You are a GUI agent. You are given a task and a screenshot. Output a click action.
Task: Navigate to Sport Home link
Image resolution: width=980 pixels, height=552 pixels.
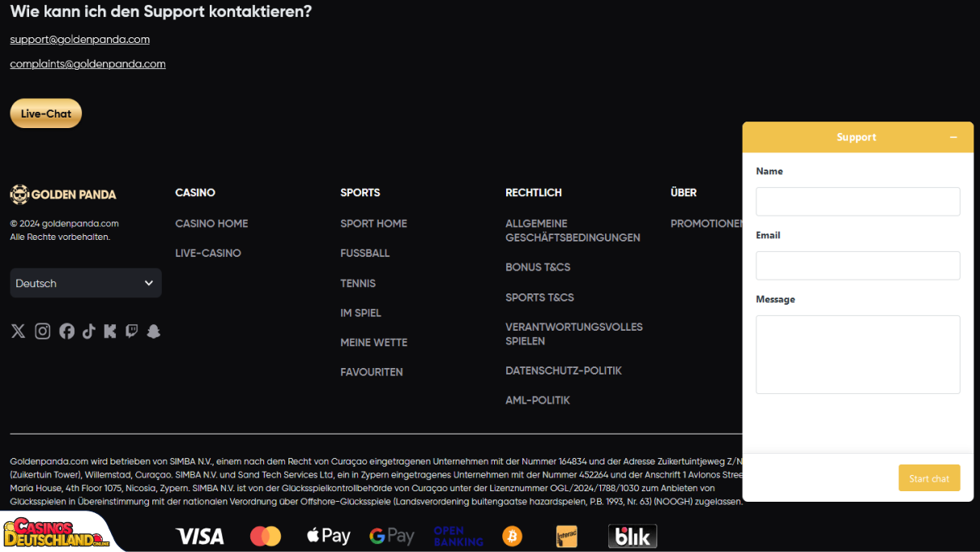pos(373,224)
